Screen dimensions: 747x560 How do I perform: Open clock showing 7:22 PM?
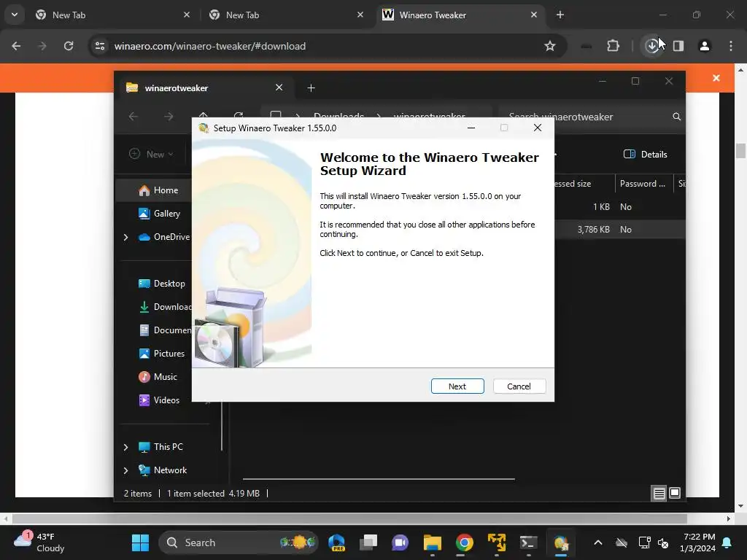[x=699, y=542]
